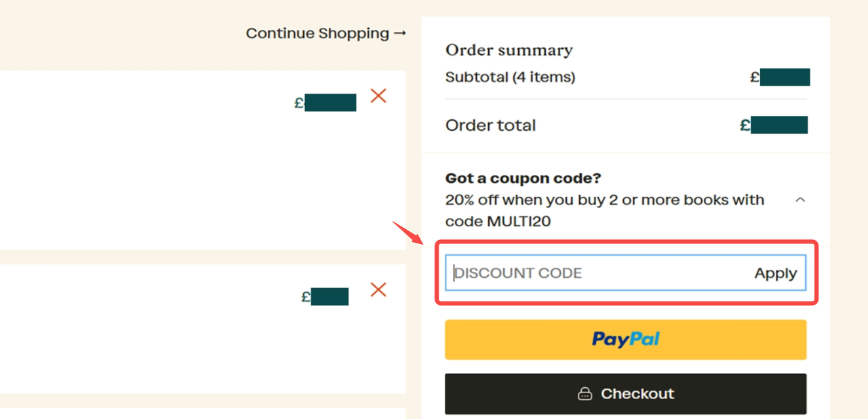Select the Subtotal (4 items) label
868x419 pixels.
tap(510, 77)
